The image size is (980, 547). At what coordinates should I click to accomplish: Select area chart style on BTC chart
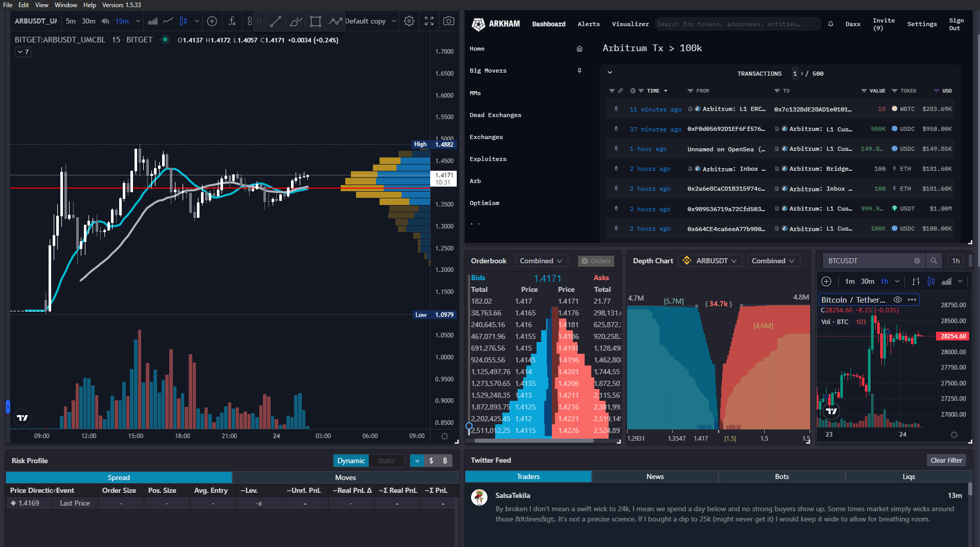pos(947,281)
